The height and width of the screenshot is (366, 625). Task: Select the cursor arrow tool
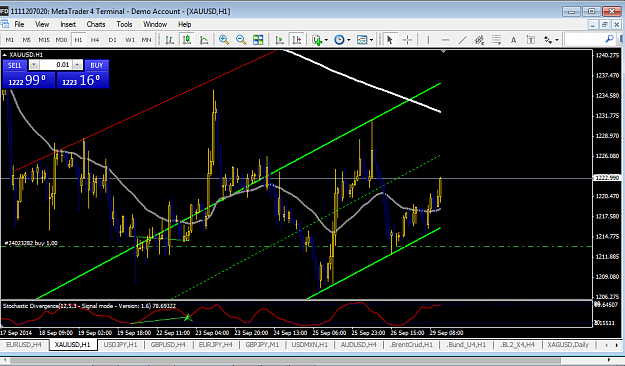pyautogui.click(x=390, y=40)
